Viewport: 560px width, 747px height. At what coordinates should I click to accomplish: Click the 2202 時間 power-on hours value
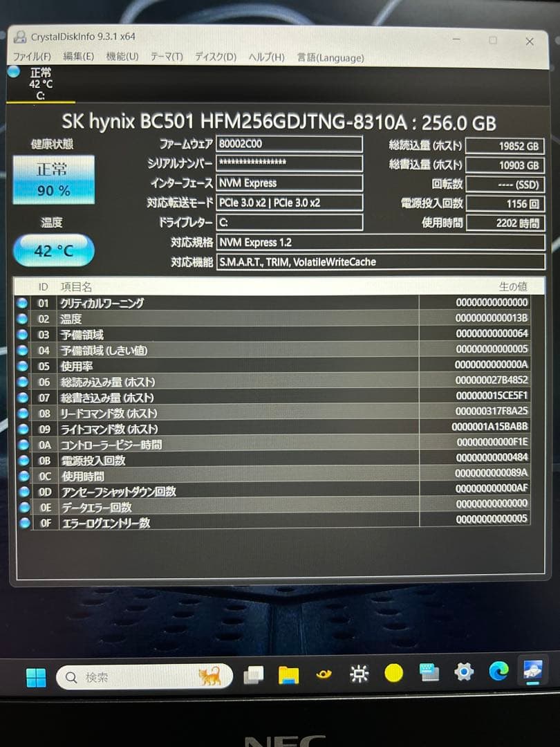click(505, 223)
